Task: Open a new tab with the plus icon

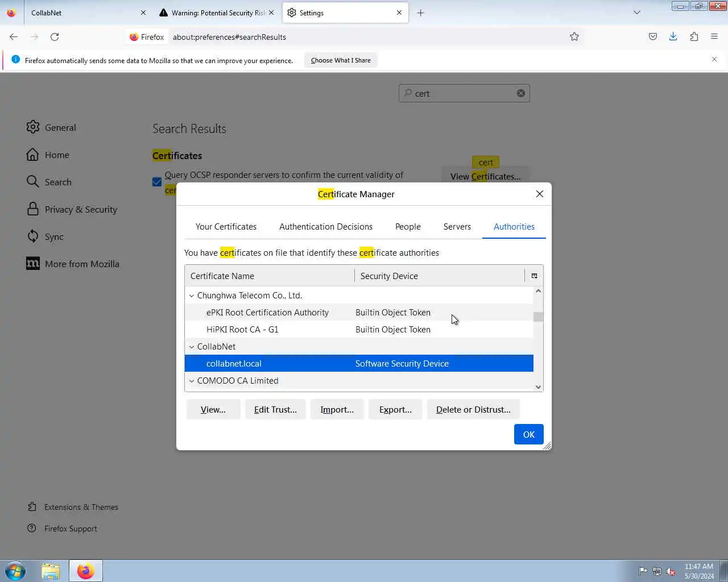Action: 421,13
